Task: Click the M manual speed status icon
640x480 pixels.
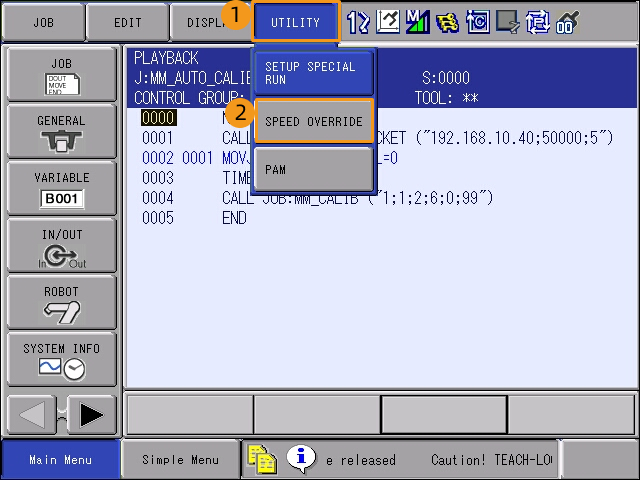Action: pos(418,22)
